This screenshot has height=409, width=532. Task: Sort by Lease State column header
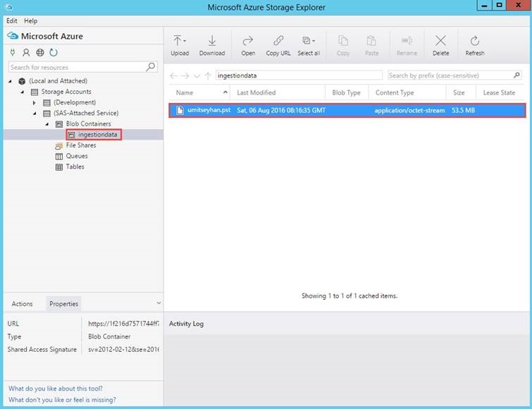pyautogui.click(x=500, y=92)
